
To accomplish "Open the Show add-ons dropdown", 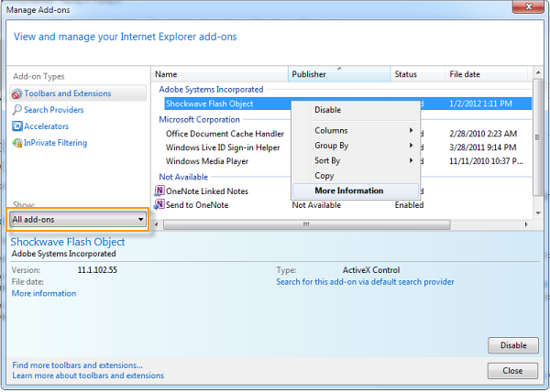I will click(x=79, y=220).
